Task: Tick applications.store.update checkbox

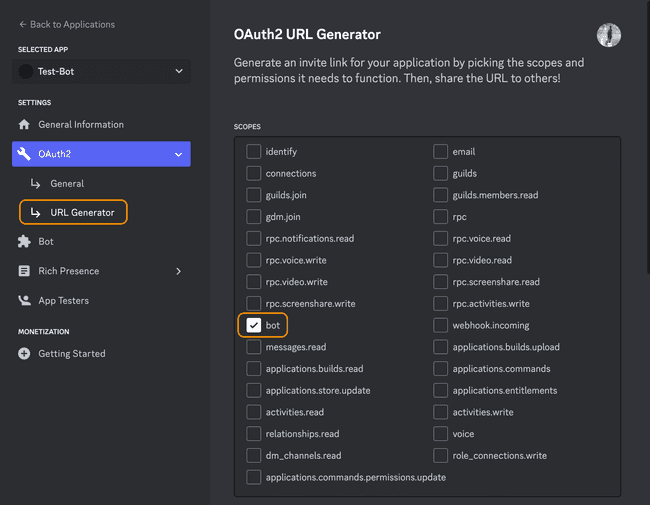Action: [x=254, y=390]
